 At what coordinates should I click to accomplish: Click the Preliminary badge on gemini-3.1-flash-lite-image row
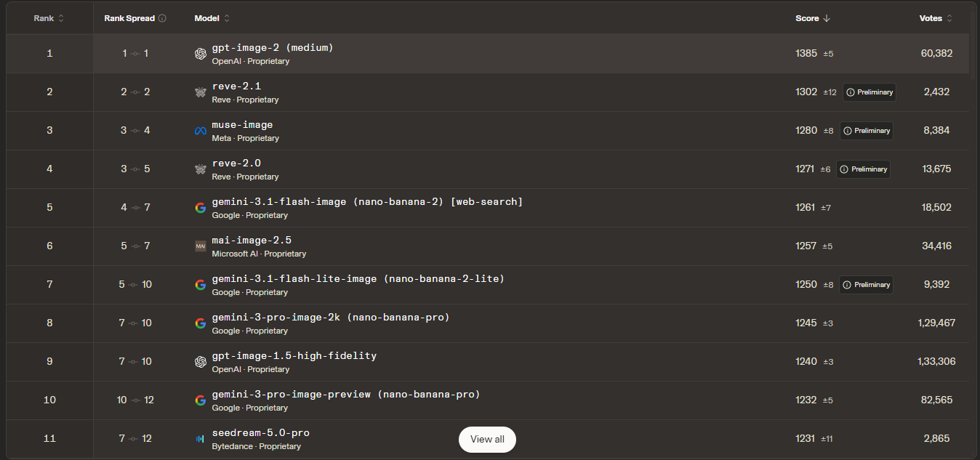866,285
